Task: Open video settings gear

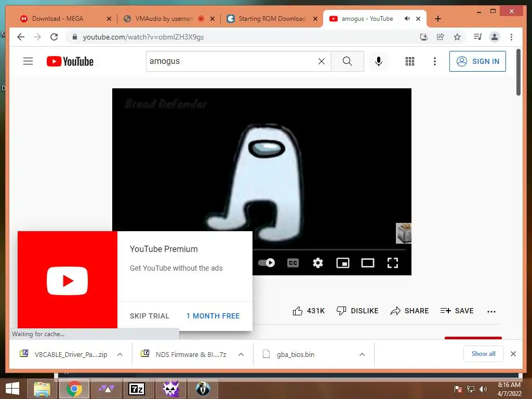Action: 317,263
